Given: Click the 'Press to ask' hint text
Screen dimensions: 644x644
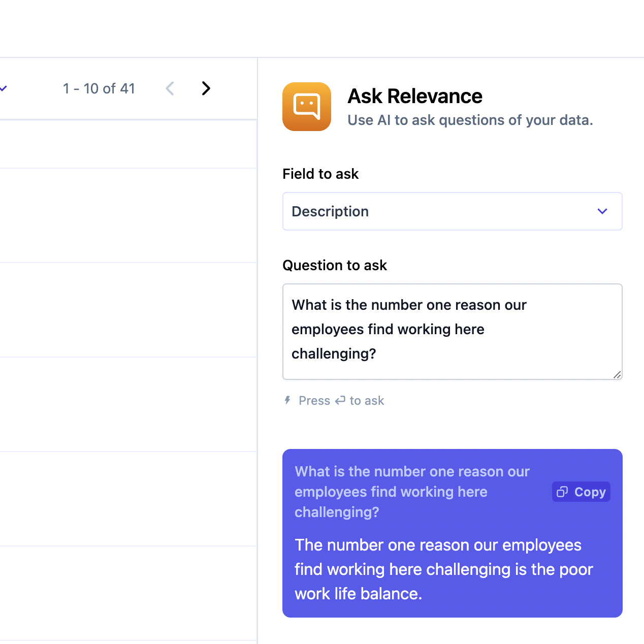Looking at the screenshot, I should click(341, 401).
